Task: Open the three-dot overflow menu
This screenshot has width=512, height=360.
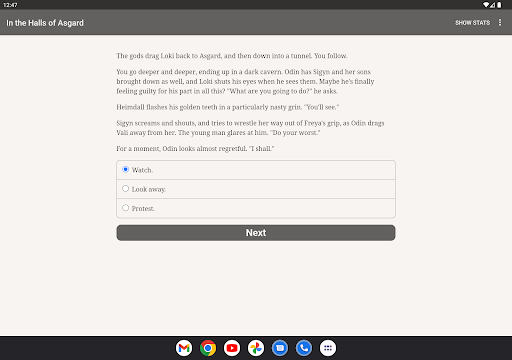Action: [500, 23]
